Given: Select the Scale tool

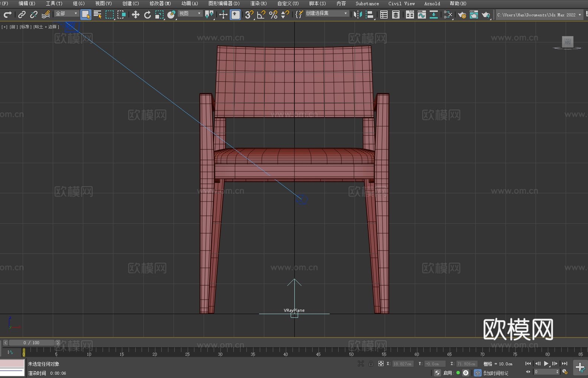Looking at the screenshot, I should [x=159, y=14].
